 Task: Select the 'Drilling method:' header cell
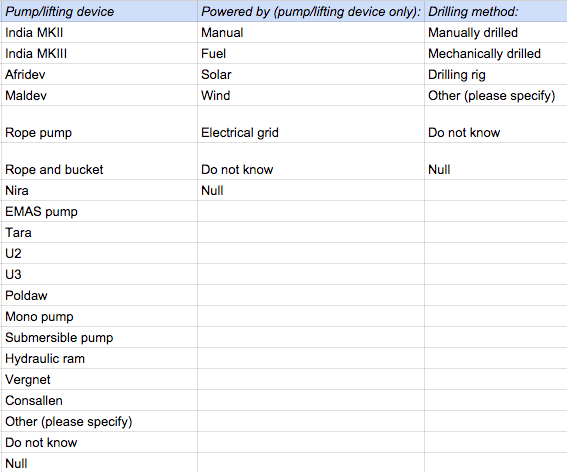point(496,12)
